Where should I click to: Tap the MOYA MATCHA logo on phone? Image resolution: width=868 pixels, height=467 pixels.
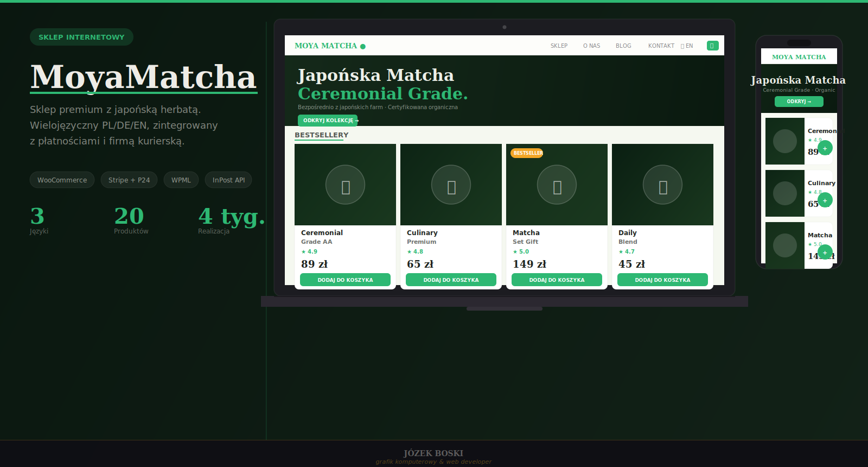[799, 57]
